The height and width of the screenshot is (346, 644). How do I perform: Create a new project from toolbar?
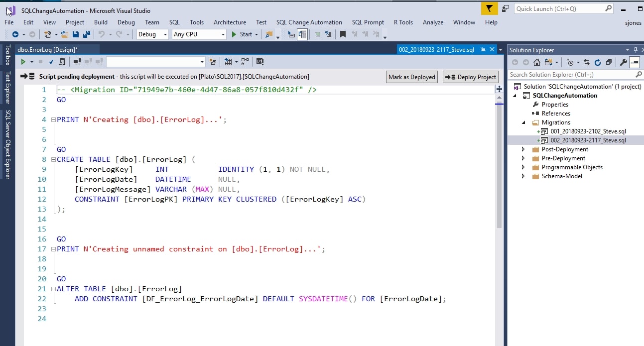tap(47, 34)
